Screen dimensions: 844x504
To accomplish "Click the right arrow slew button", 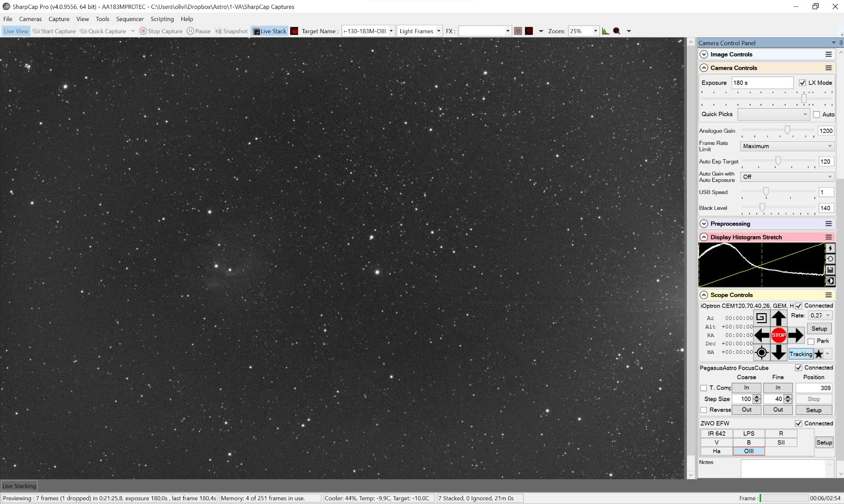I will (x=795, y=335).
